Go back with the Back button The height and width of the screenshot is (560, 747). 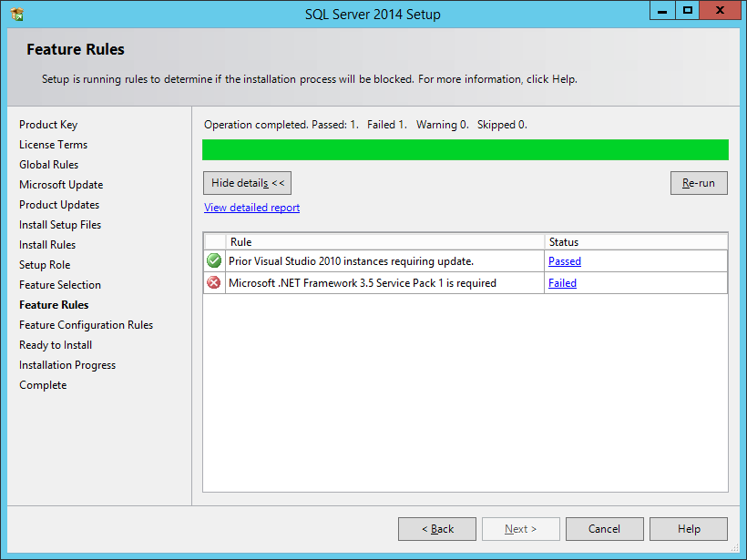point(437,529)
